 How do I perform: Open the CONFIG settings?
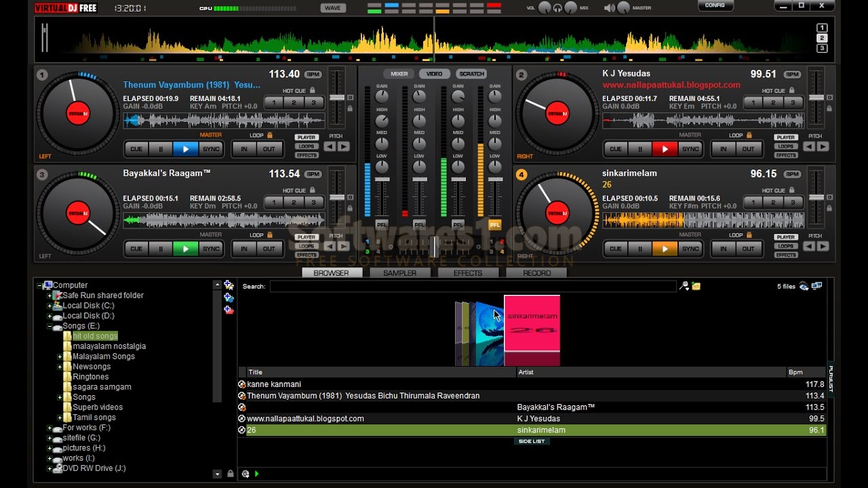click(715, 5)
